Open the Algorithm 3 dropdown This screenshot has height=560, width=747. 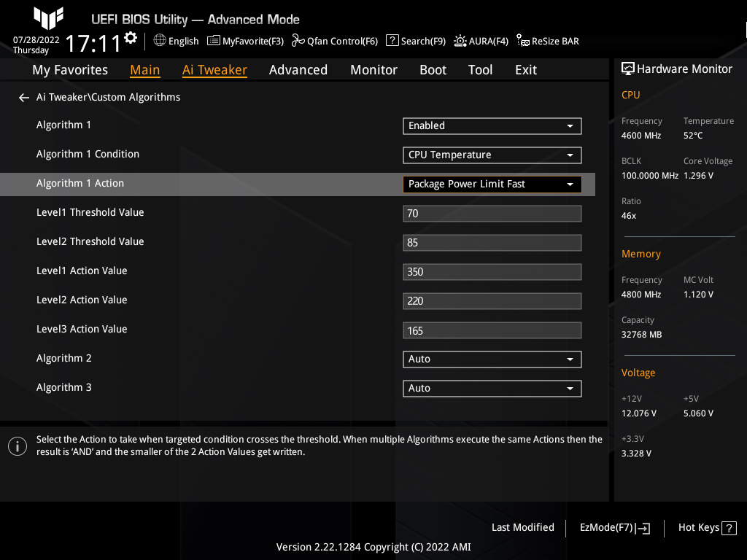(492, 388)
